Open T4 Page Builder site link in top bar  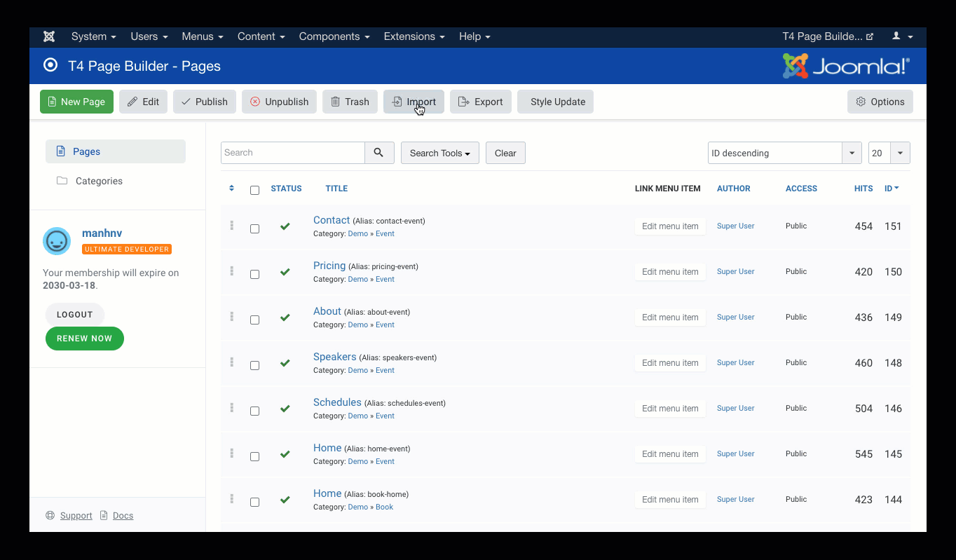pyautogui.click(x=828, y=36)
